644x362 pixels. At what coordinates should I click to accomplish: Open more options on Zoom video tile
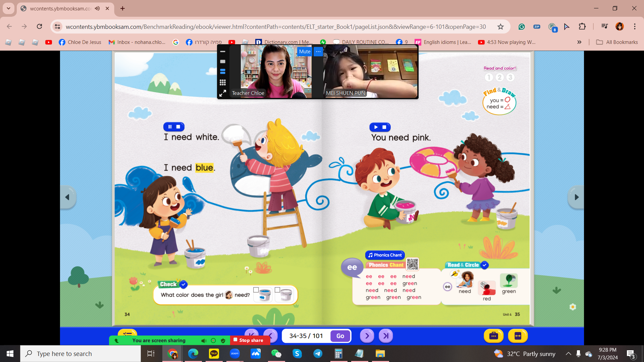tap(318, 51)
